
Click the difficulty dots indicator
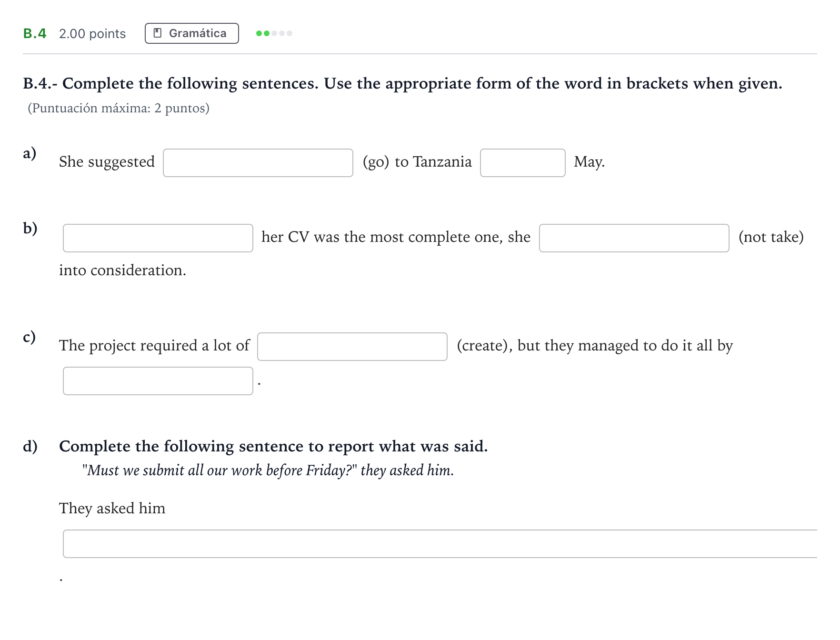point(274,33)
